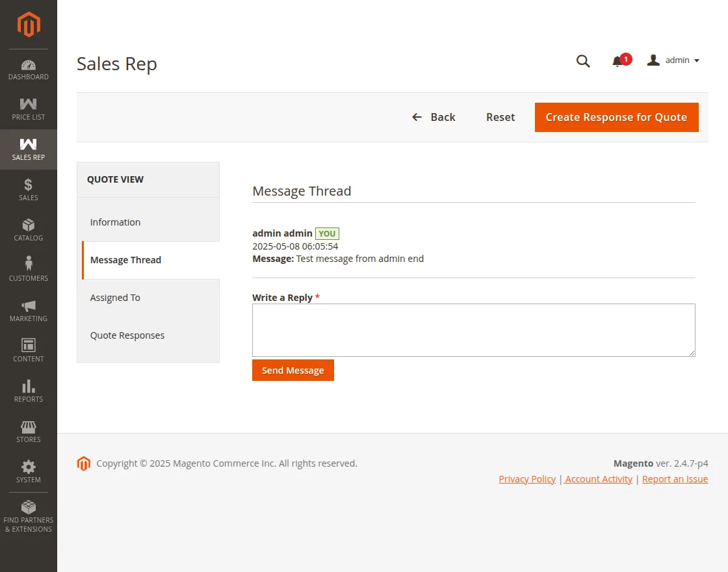Open the Dashboard icon in sidebar
Image resolution: width=728 pixels, height=572 pixels.
point(29,65)
